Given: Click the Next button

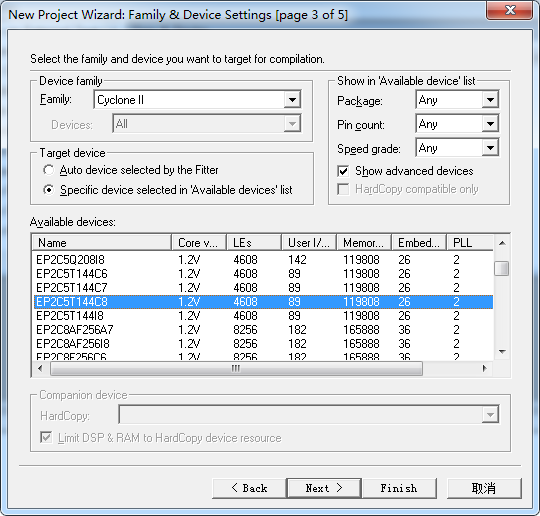Looking at the screenshot, I should (x=324, y=488).
